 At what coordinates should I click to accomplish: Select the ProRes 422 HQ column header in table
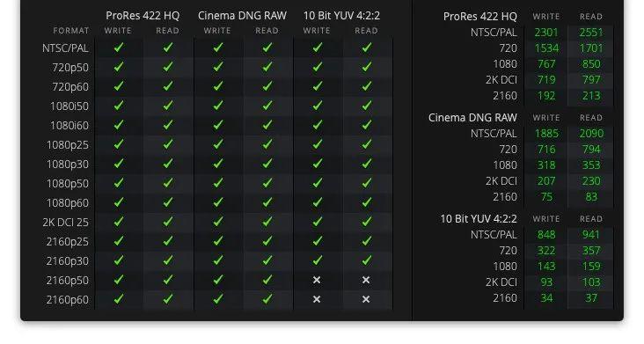click(x=143, y=16)
